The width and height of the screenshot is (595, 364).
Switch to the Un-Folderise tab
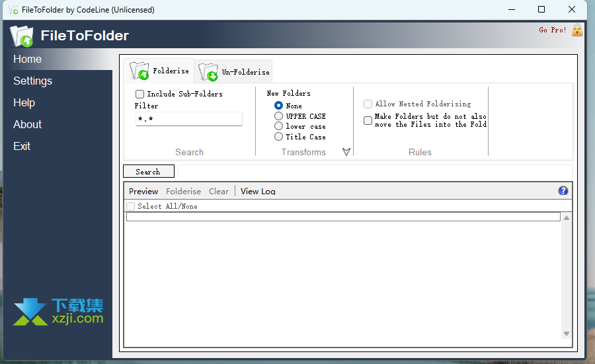[x=233, y=72]
